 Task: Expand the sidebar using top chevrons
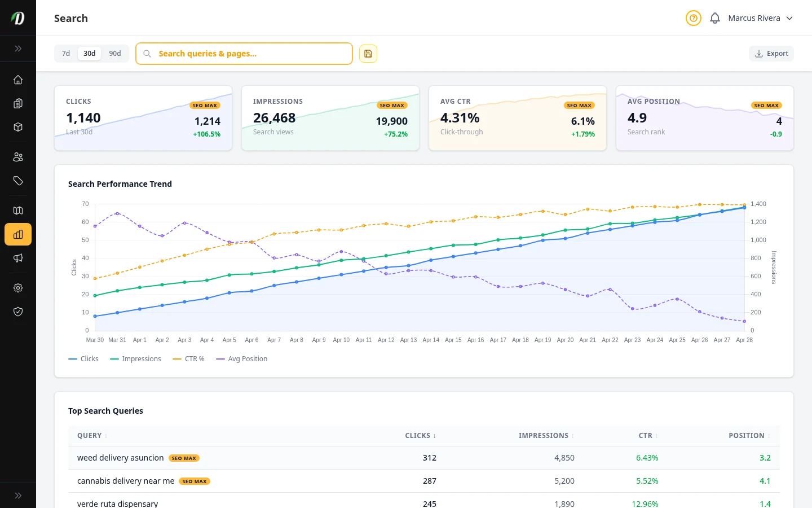tap(18, 49)
